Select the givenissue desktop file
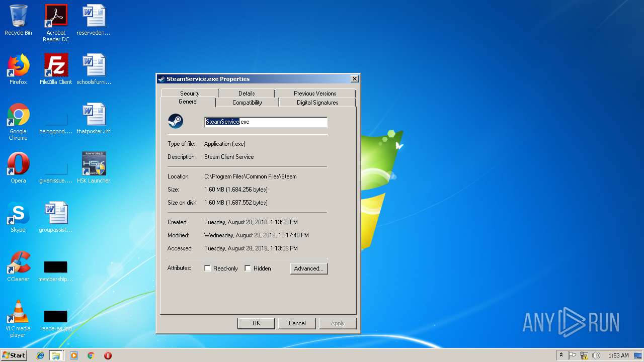The image size is (644, 362). tap(56, 171)
